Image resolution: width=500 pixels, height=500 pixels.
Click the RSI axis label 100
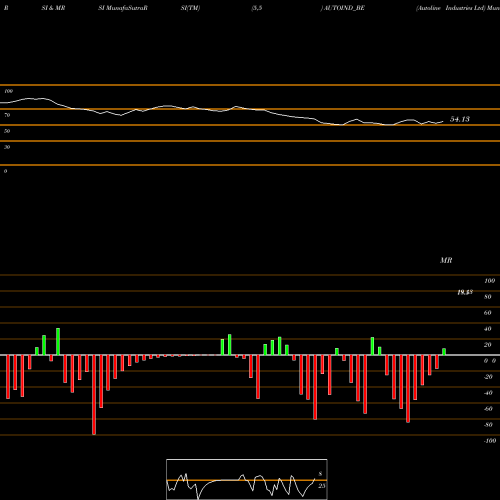click(9, 91)
